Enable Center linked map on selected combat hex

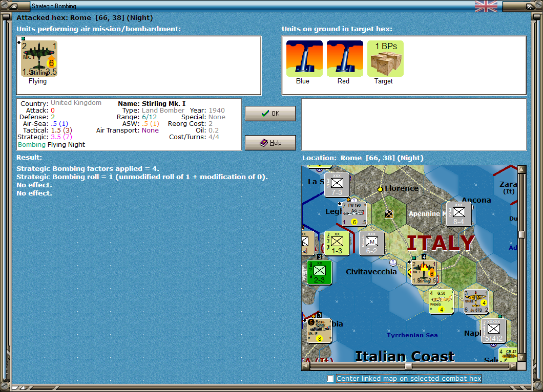[330, 379]
